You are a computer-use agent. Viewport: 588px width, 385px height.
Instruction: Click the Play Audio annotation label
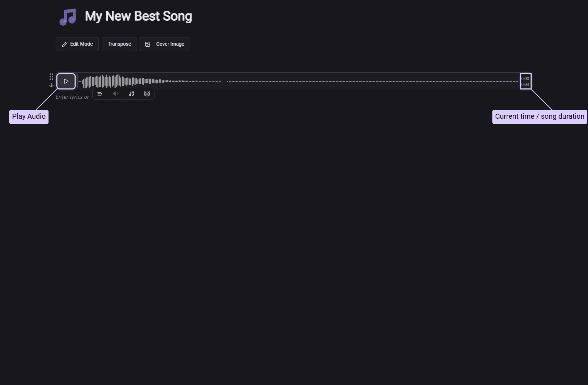29,117
